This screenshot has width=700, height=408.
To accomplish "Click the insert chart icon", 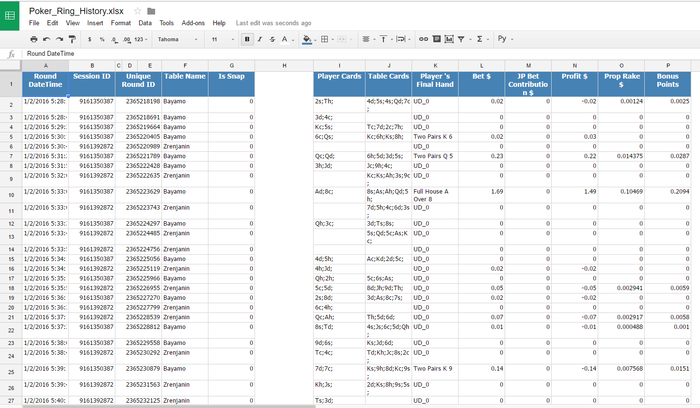I will 450,39.
